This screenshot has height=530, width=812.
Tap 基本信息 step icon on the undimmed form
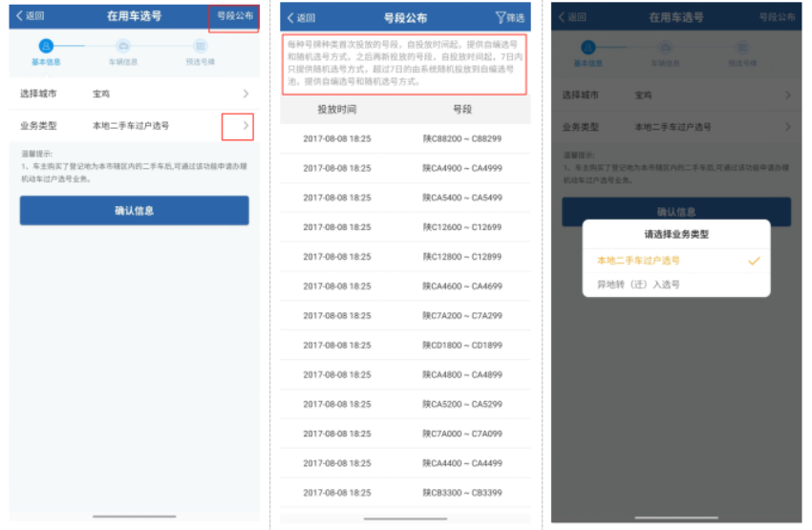coord(46,46)
